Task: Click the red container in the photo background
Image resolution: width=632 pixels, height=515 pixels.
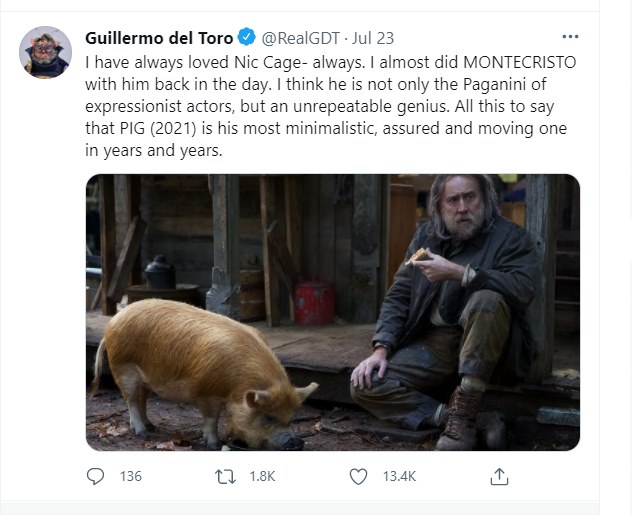Action: [313, 302]
